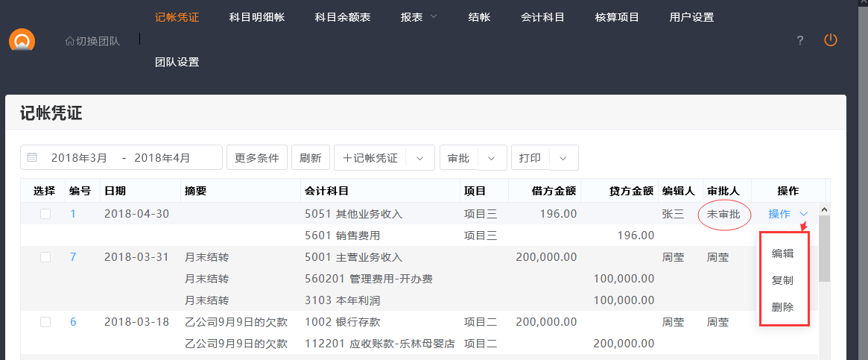Tick the checkbox for voucher 7
The width and height of the screenshot is (868, 360).
coord(45,257)
